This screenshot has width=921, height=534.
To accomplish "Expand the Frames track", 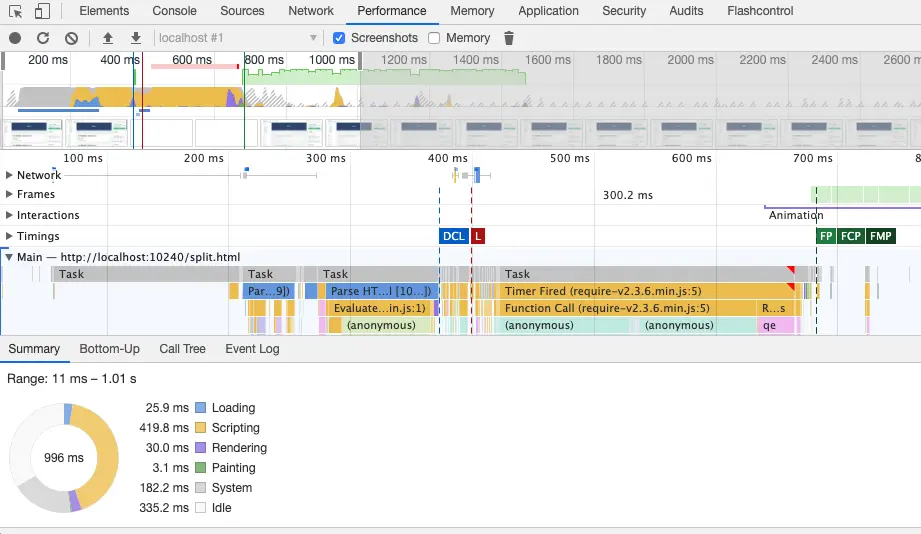I will [9, 194].
